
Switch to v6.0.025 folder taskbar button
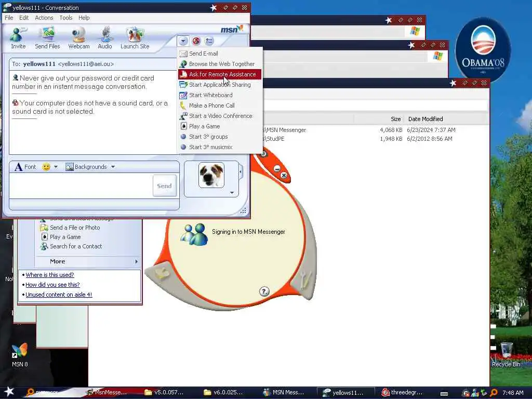point(223,393)
